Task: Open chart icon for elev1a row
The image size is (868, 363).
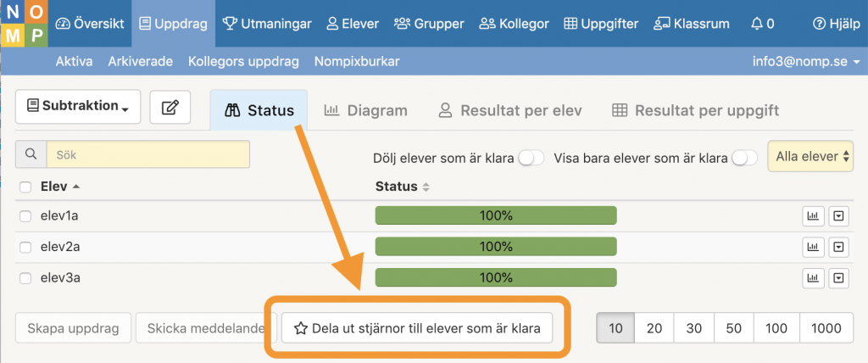Action: pos(813,216)
